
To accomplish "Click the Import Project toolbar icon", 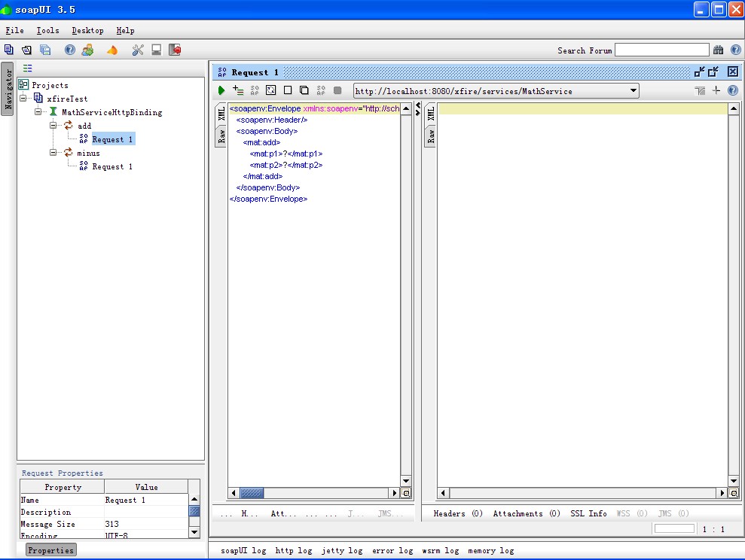I will (x=26, y=50).
